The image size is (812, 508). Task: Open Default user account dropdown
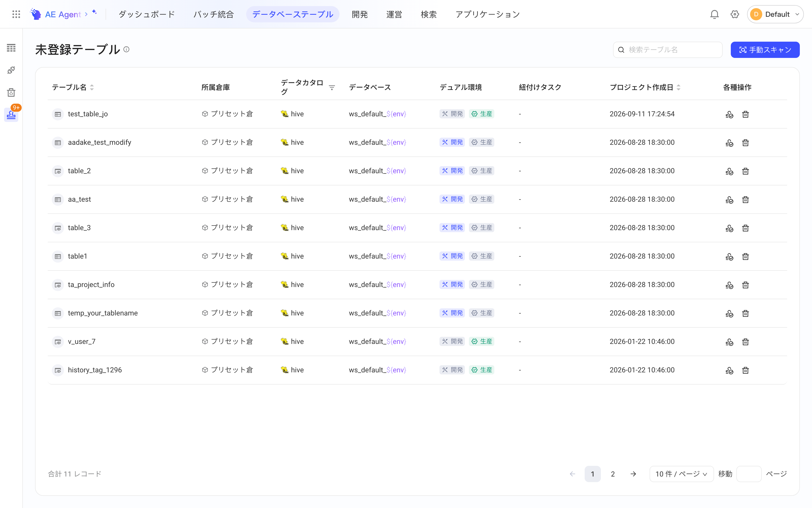click(775, 14)
